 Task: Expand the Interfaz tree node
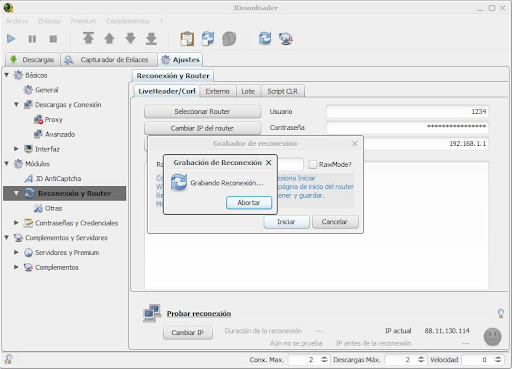16,149
